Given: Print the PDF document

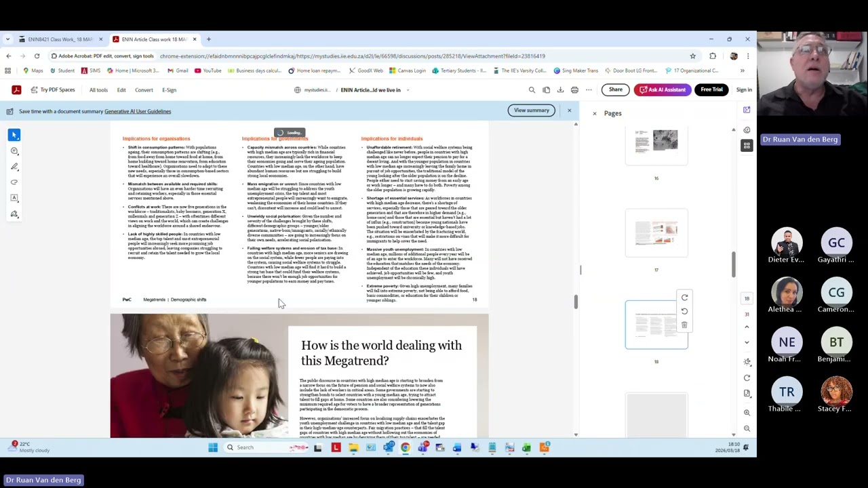Looking at the screenshot, I should [574, 89].
